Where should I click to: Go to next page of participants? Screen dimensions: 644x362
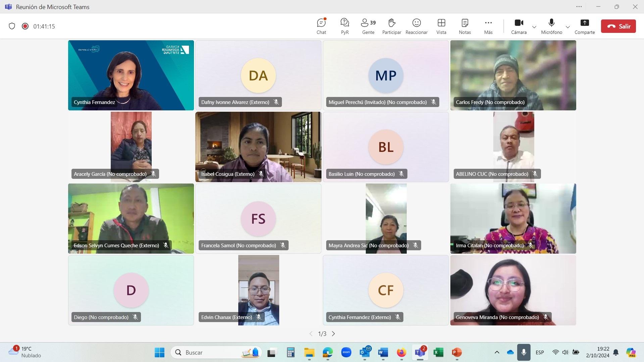(333, 333)
